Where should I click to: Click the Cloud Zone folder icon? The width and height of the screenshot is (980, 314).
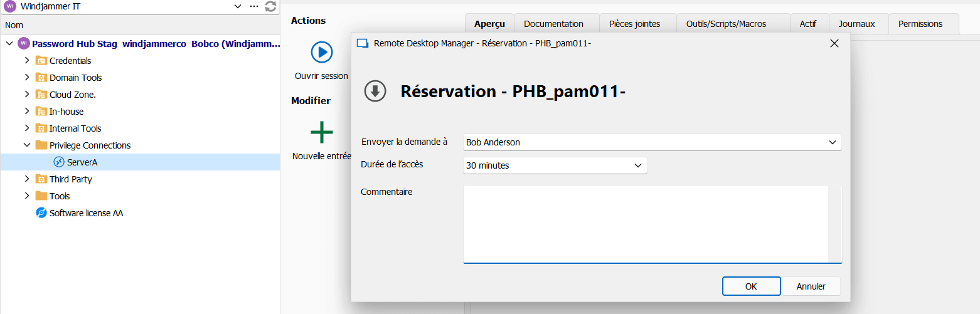coord(41,95)
